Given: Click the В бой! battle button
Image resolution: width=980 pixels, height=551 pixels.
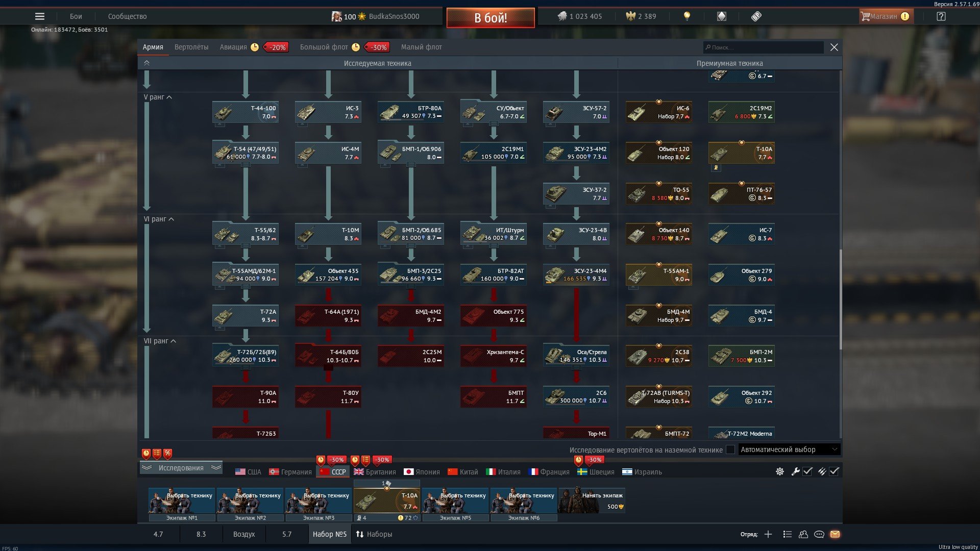Looking at the screenshot, I should [x=491, y=18].
